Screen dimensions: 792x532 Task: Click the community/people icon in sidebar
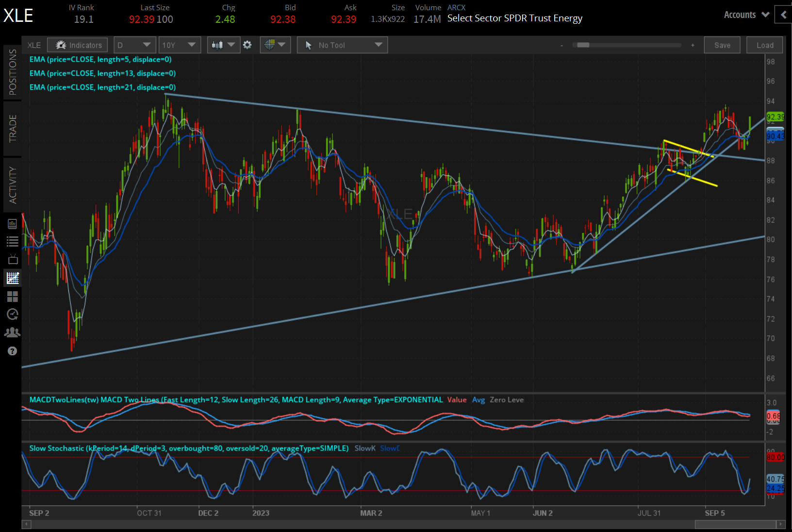(x=13, y=332)
